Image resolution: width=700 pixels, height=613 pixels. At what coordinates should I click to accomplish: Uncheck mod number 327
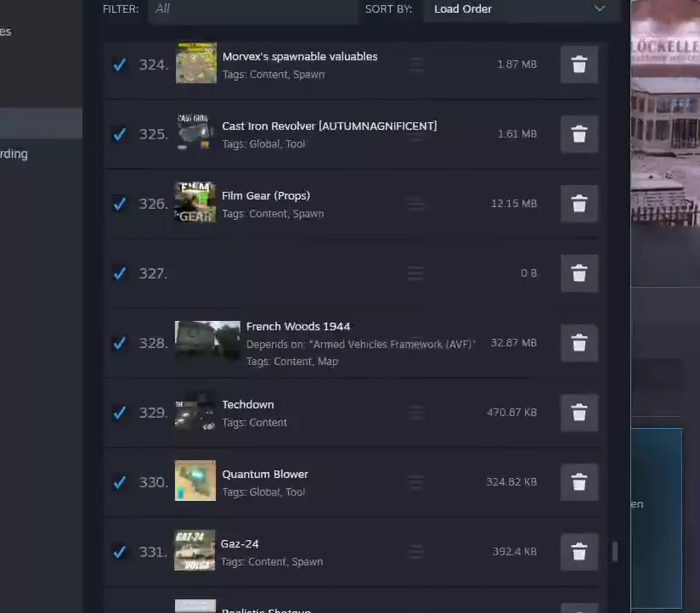click(119, 273)
